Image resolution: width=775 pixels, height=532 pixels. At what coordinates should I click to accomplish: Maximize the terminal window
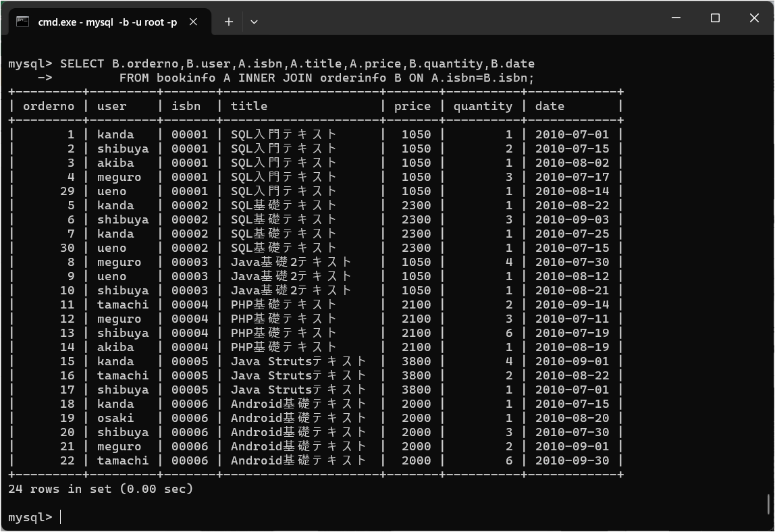[716, 18]
